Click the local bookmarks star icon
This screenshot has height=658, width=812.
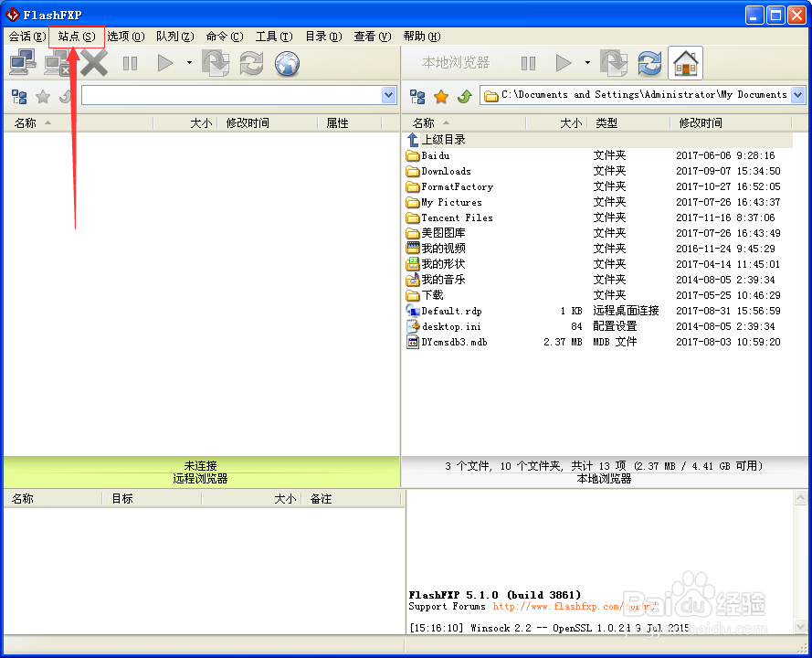tap(441, 96)
